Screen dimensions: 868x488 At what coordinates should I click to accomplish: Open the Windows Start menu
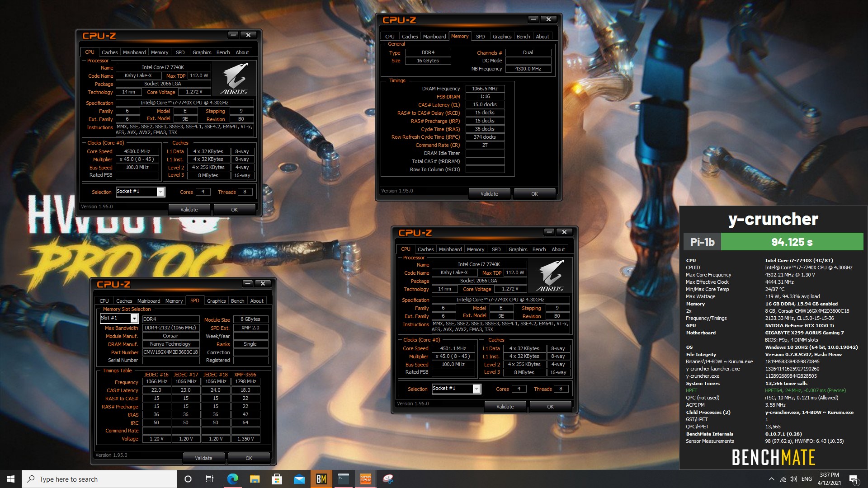coord(11,479)
